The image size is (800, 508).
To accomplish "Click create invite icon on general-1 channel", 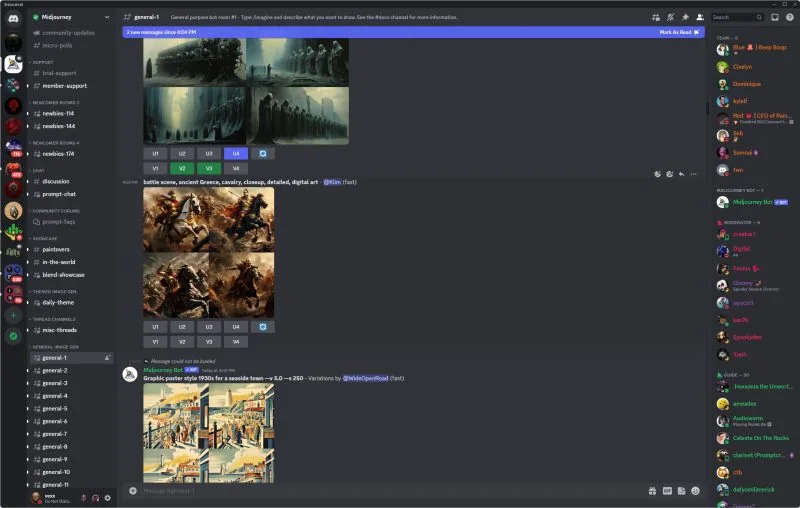I will point(107,358).
